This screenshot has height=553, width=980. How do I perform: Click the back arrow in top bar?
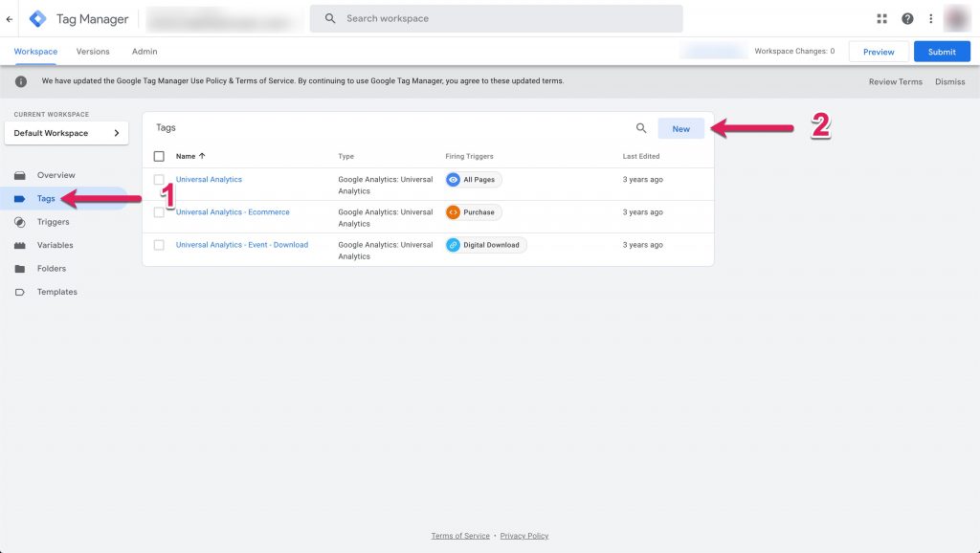pyautogui.click(x=10, y=19)
